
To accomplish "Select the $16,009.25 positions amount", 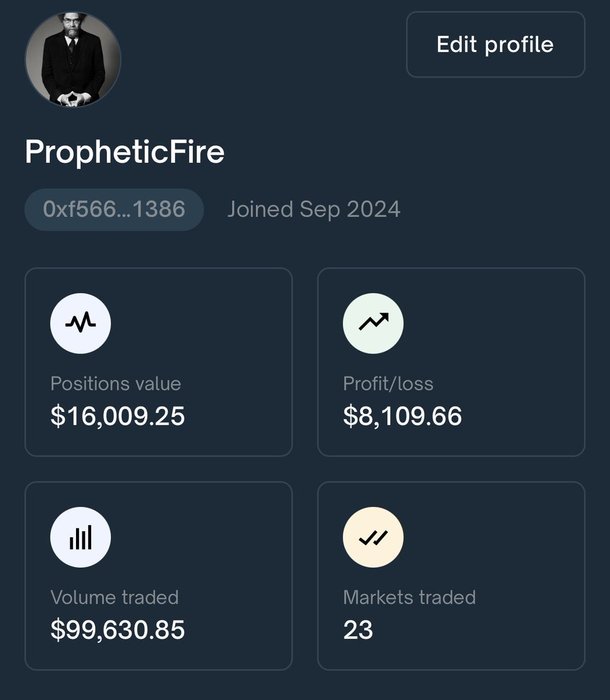I will [118, 416].
